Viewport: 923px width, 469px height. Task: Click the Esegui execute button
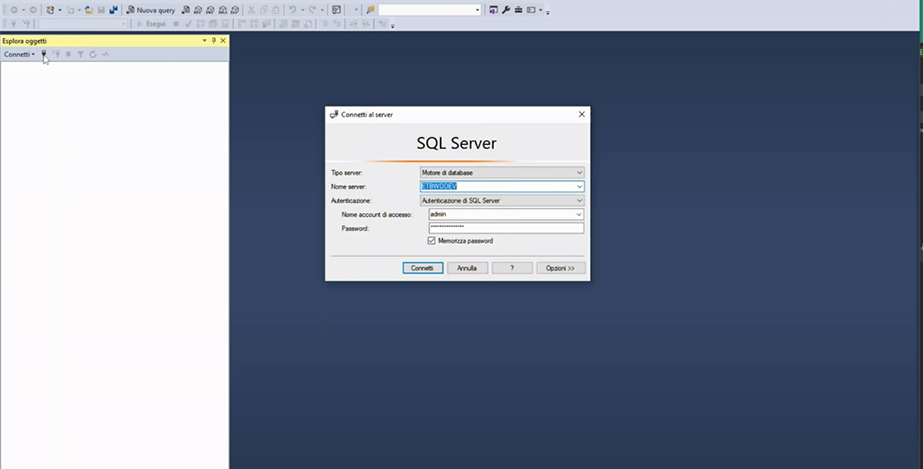[x=151, y=24]
